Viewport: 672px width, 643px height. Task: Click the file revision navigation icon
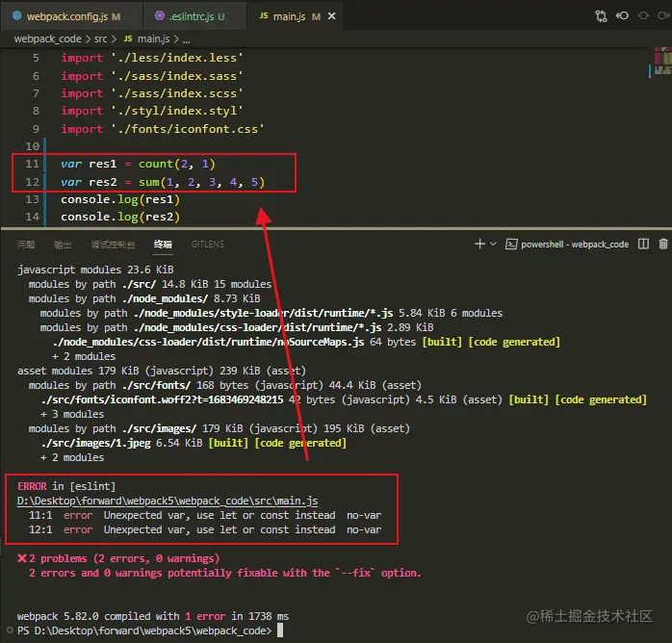tap(643, 15)
